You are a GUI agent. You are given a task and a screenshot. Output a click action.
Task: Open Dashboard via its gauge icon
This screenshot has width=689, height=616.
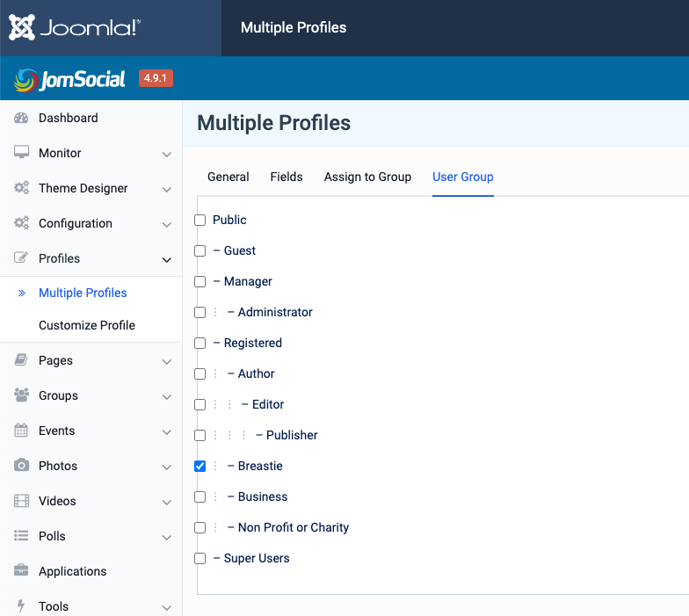[x=21, y=118]
